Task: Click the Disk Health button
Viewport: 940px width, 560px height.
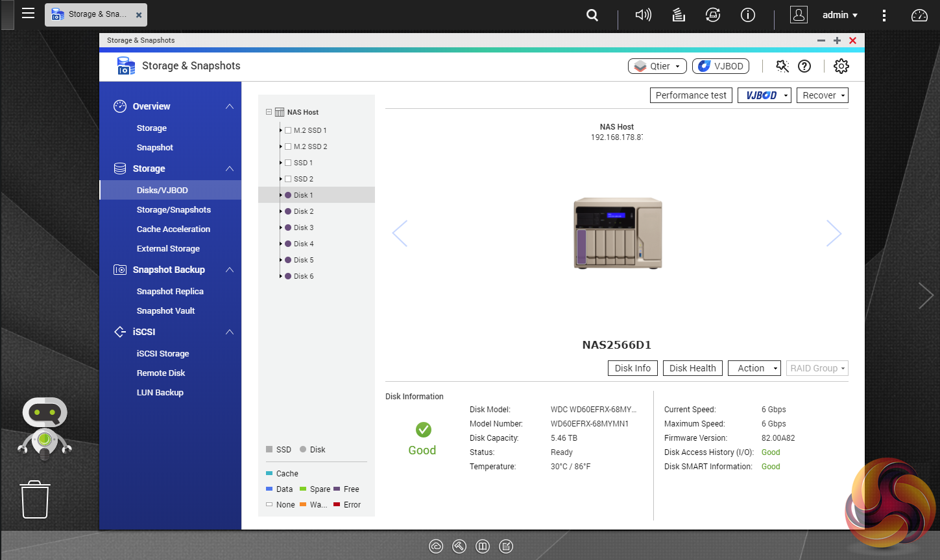Action: [692, 368]
